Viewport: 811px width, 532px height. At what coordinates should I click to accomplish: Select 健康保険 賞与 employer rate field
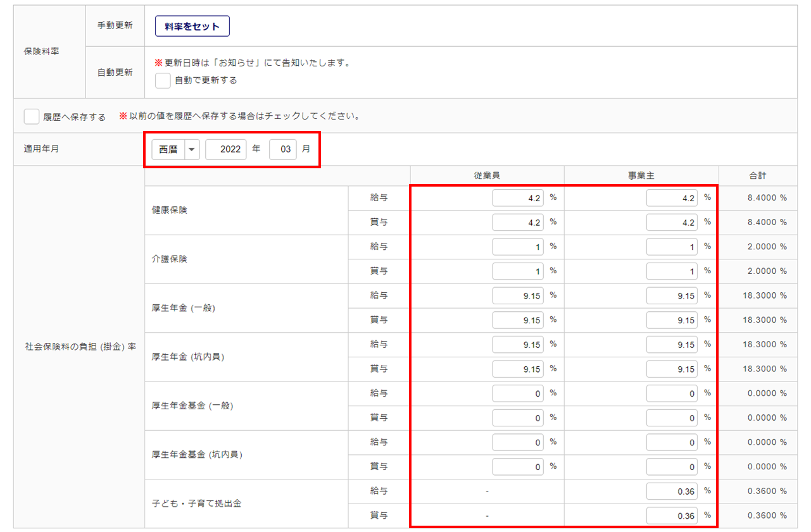(672, 223)
